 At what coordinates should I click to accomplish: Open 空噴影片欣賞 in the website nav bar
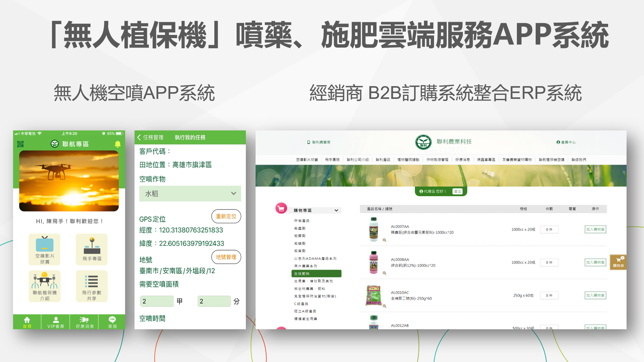[x=307, y=160]
